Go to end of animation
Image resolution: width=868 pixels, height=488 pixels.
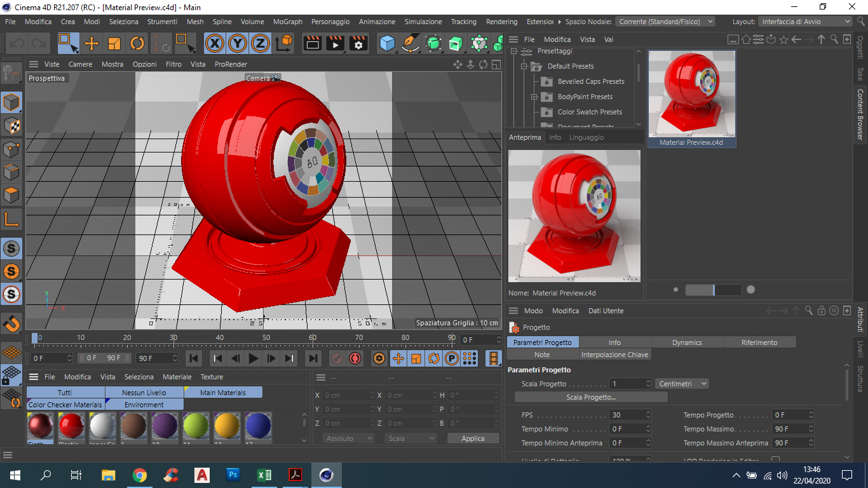point(313,358)
